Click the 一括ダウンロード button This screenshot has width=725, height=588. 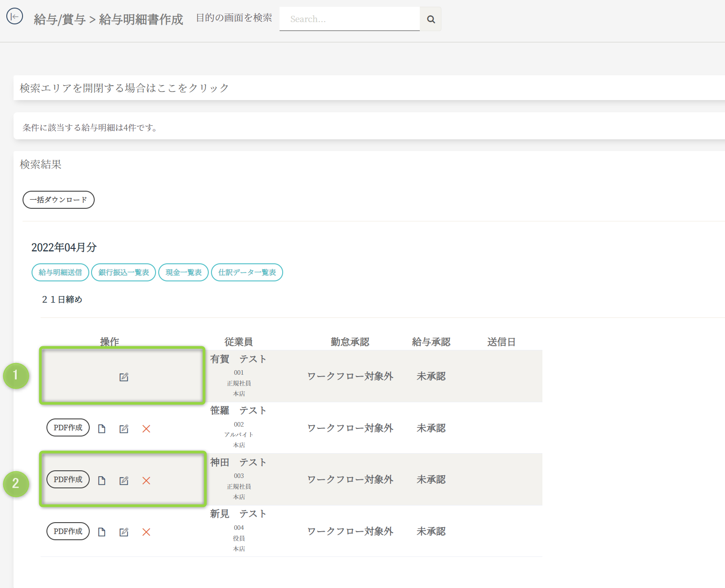[59, 200]
